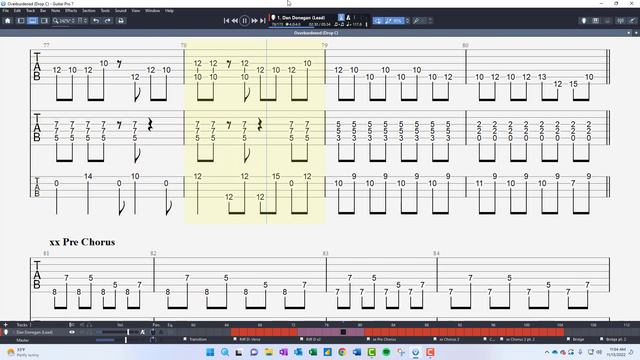
Task: Toggle the right inspector panel
Action: pos(44,20)
